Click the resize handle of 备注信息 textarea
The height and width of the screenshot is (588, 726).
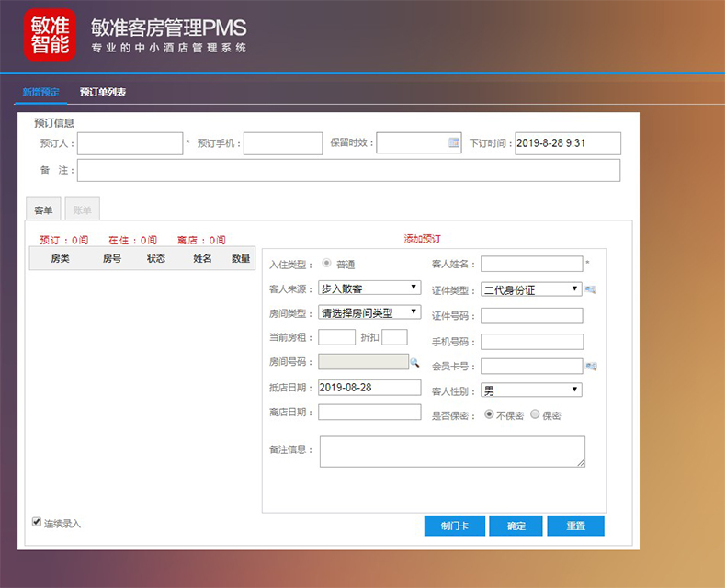[580, 462]
